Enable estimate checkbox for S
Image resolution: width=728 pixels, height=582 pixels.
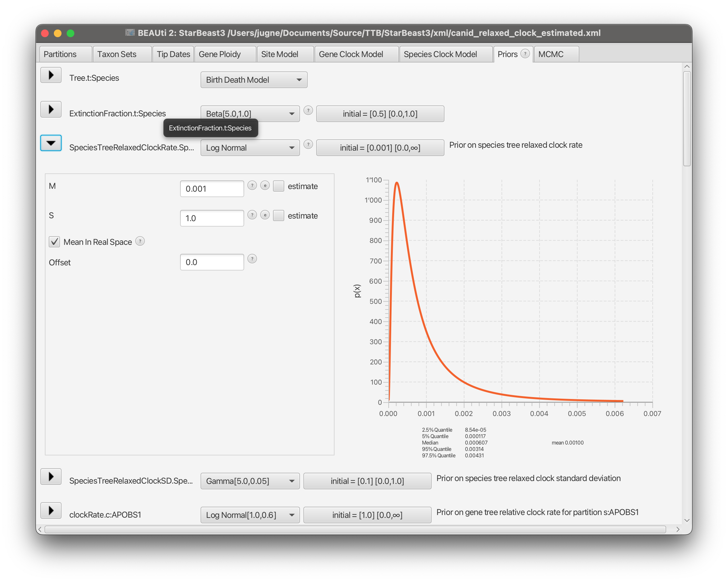click(278, 215)
